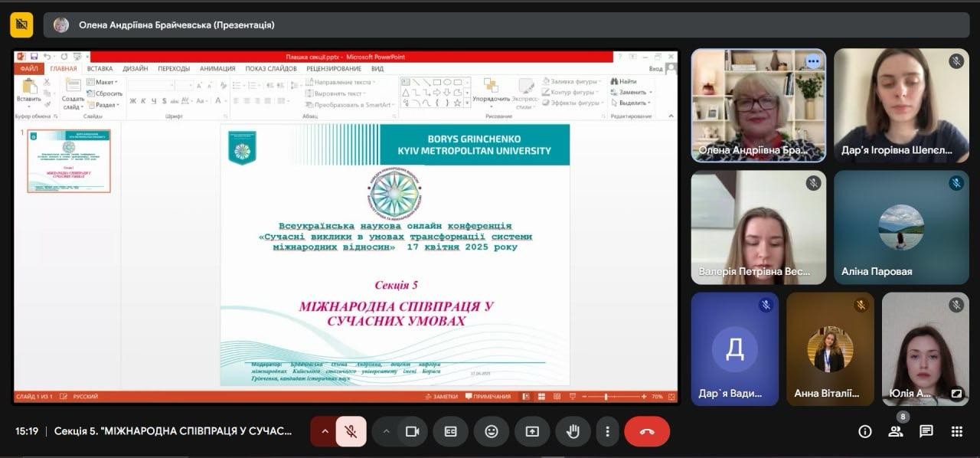
Task: Adjust the PowerPoint zoom slider
Action: tap(606, 397)
